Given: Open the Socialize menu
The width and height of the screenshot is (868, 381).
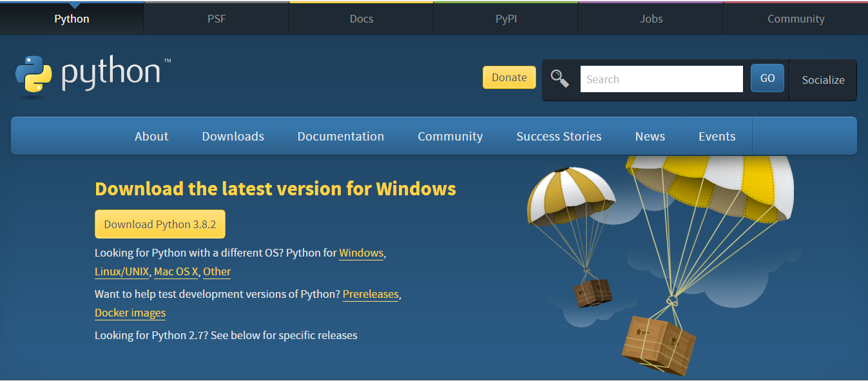Looking at the screenshot, I should 823,80.
